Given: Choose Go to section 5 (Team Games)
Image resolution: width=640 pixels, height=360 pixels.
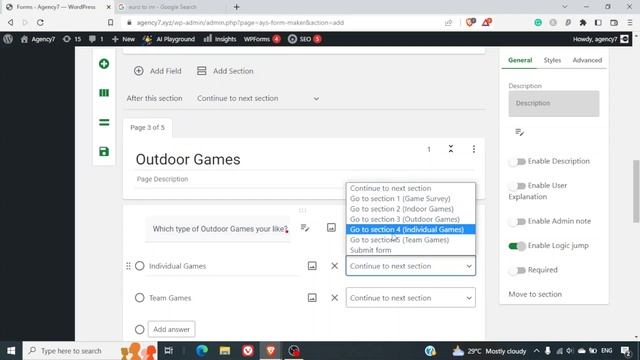Looking at the screenshot, I should [411, 240].
